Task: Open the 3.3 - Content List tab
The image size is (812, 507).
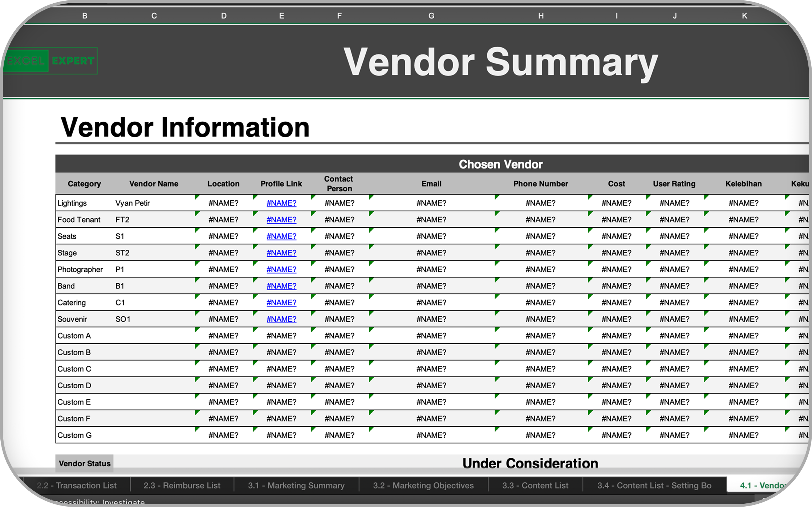Action: (535, 486)
